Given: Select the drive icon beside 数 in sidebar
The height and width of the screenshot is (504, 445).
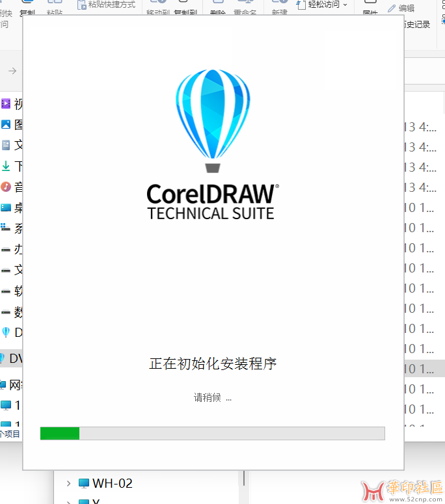Looking at the screenshot, I should [6, 312].
